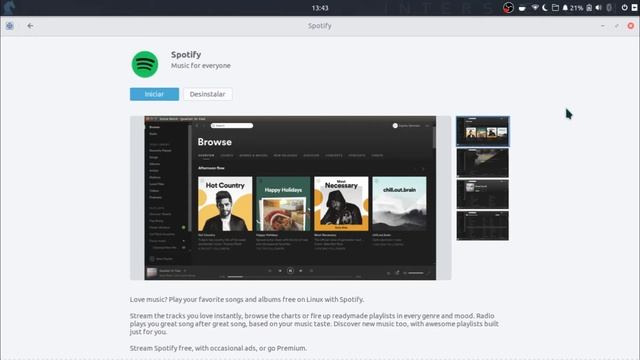Screen dimensions: 640x360
Task: Click the 'Love music?' description line
Action: tap(247, 300)
